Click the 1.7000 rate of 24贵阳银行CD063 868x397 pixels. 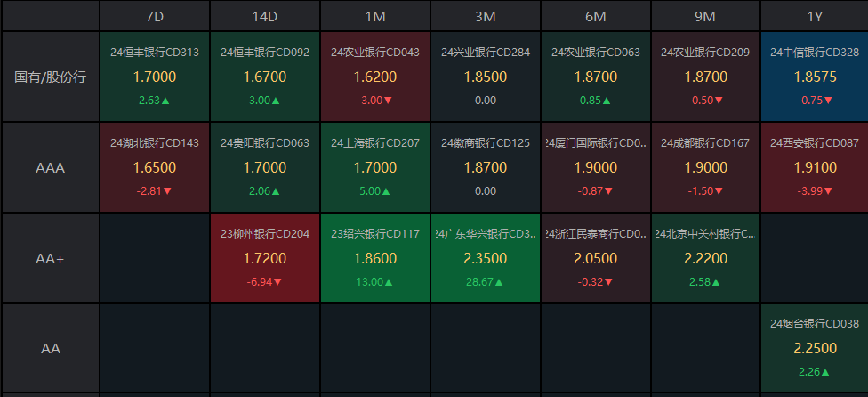[x=265, y=167]
